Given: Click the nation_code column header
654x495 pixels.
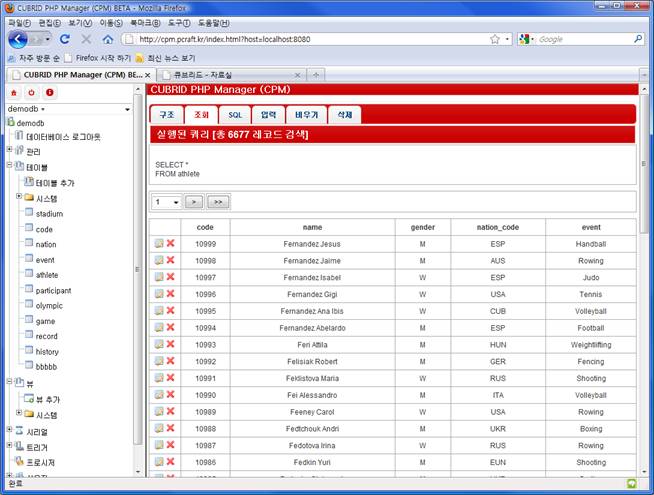Looking at the screenshot, I should 498,227.
